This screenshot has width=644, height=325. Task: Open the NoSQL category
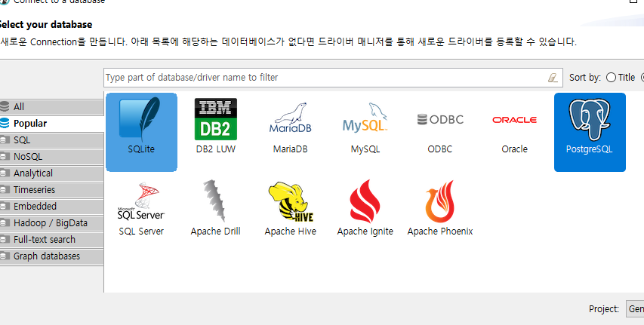click(52, 157)
